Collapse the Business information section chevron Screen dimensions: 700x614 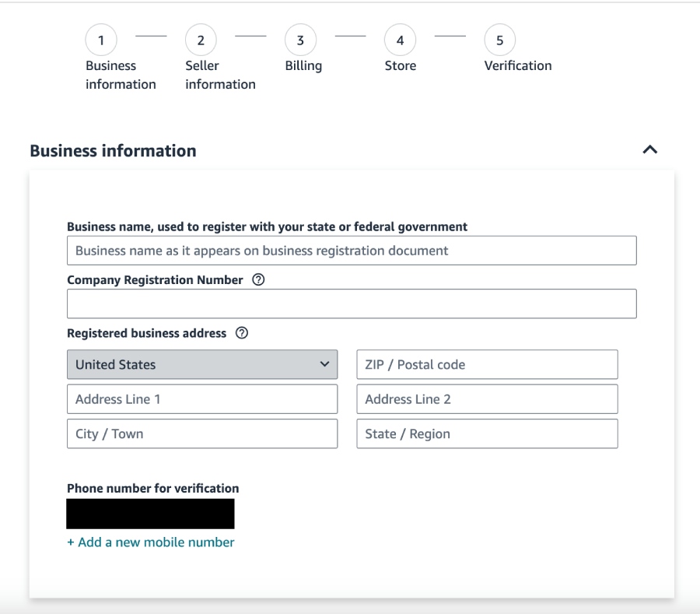(650, 149)
